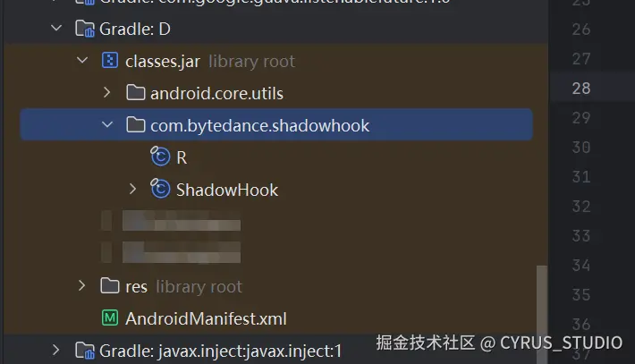Click the Gradle: D library icon
635x364 pixels.
pyautogui.click(x=85, y=29)
